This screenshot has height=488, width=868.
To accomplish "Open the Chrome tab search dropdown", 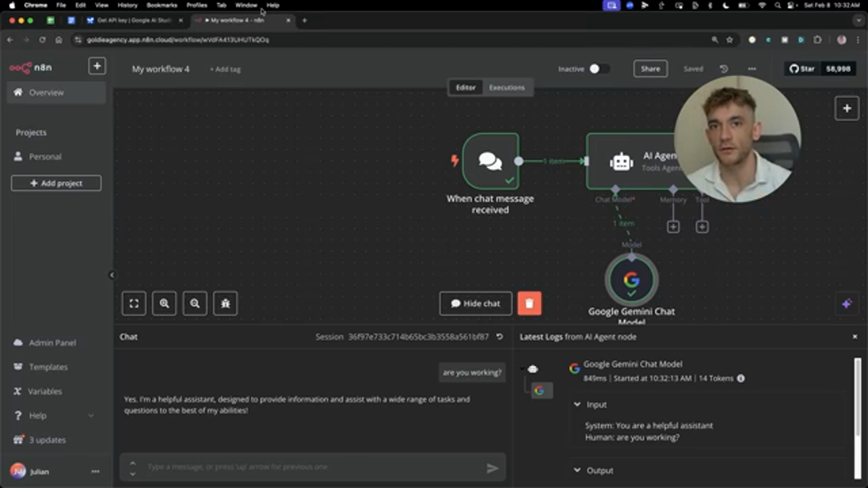I will [859, 20].
